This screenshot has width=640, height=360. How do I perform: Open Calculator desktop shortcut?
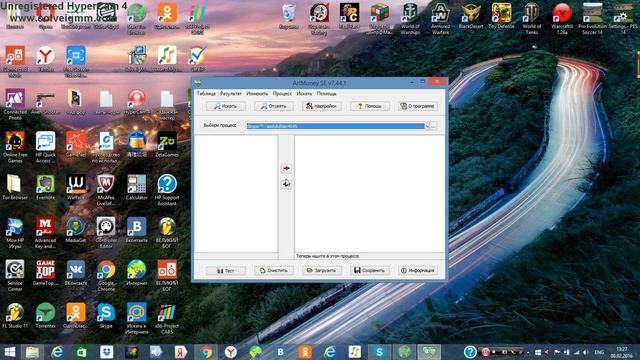click(136, 187)
